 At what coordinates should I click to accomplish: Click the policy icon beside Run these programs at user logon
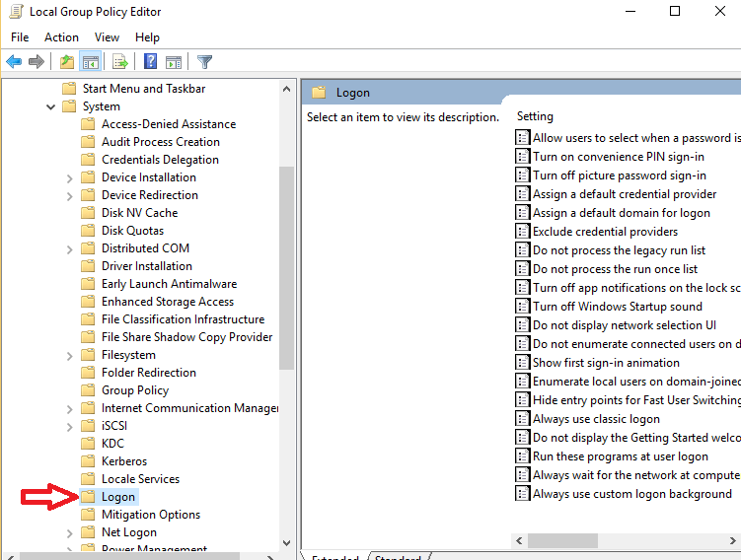(522, 456)
